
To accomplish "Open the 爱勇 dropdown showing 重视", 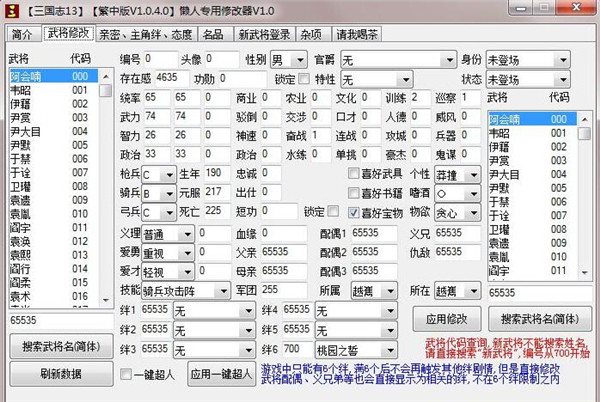I will (x=168, y=253).
